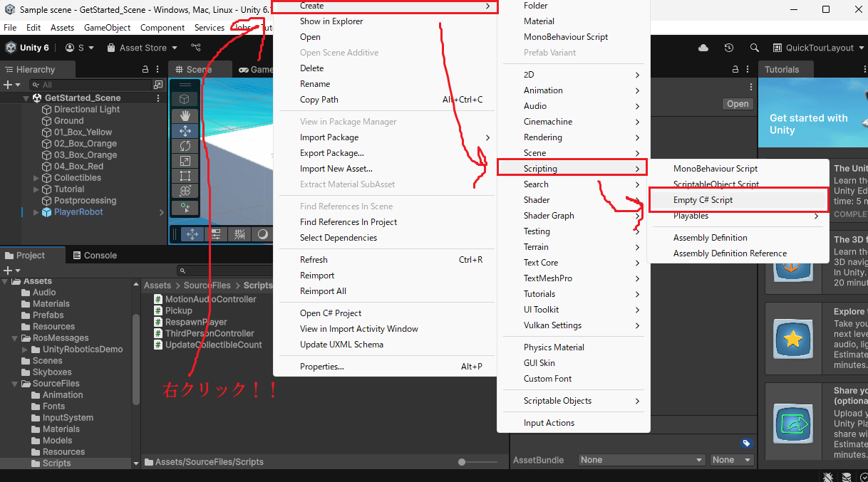Screen dimensions: 868x482
Task: Click the global search magnifier icon
Action: [755, 47]
